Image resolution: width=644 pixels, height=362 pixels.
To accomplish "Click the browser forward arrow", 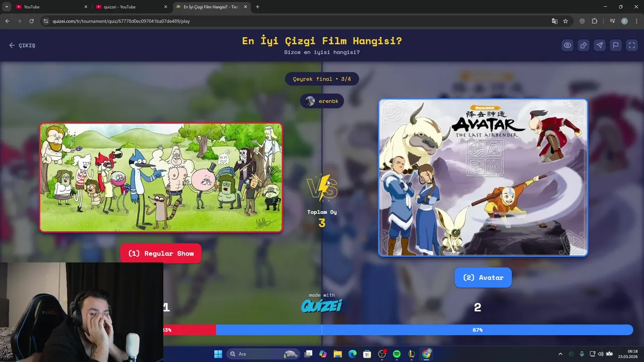I will [19, 21].
